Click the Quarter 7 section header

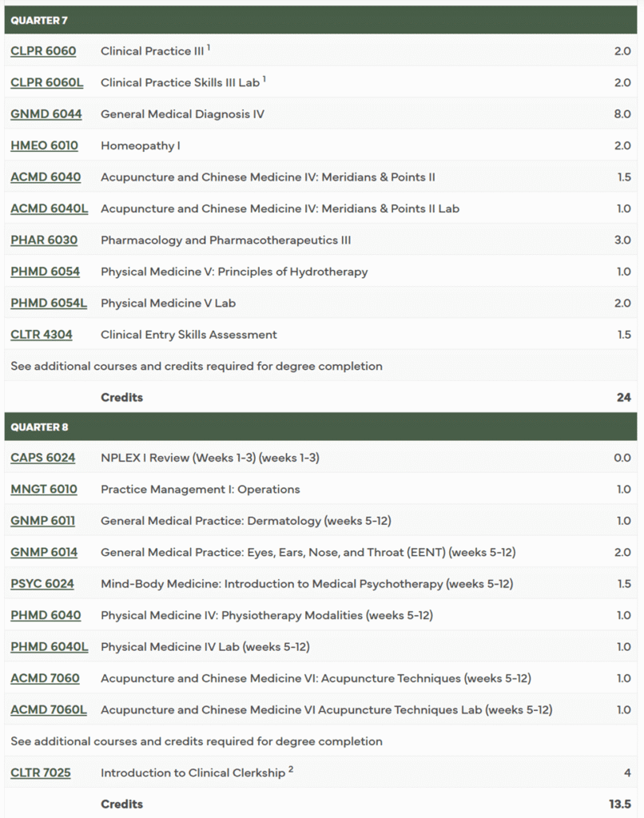click(320, 20)
